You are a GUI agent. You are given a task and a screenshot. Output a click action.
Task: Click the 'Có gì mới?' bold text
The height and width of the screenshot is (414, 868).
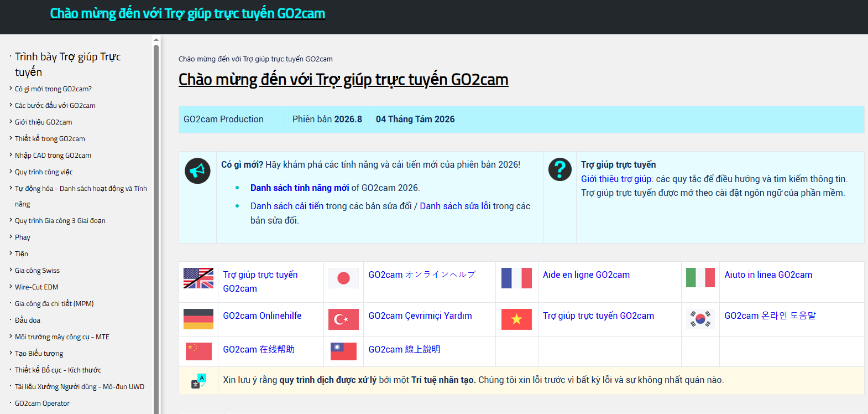click(242, 164)
